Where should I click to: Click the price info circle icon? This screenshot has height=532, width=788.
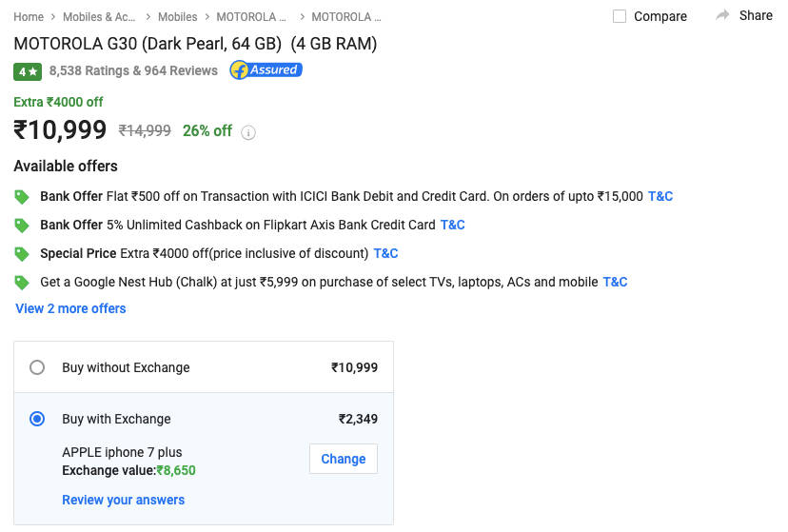[248, 132]
